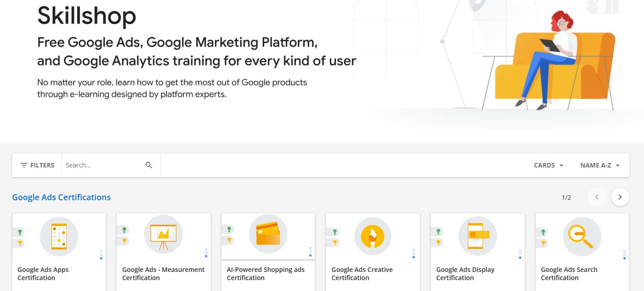
Task: Click trophy badge on Search Certification card
Action: pos(543,243)
